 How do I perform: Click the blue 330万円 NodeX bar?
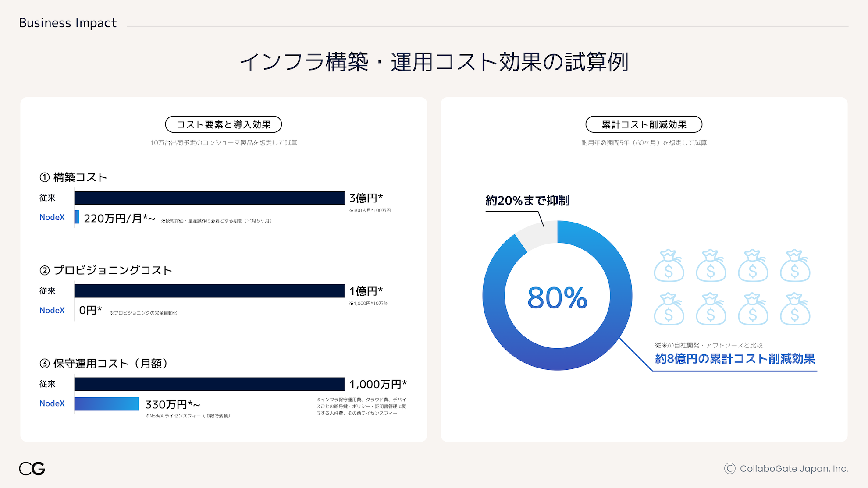pyautogui.click(x=107, y=404)
